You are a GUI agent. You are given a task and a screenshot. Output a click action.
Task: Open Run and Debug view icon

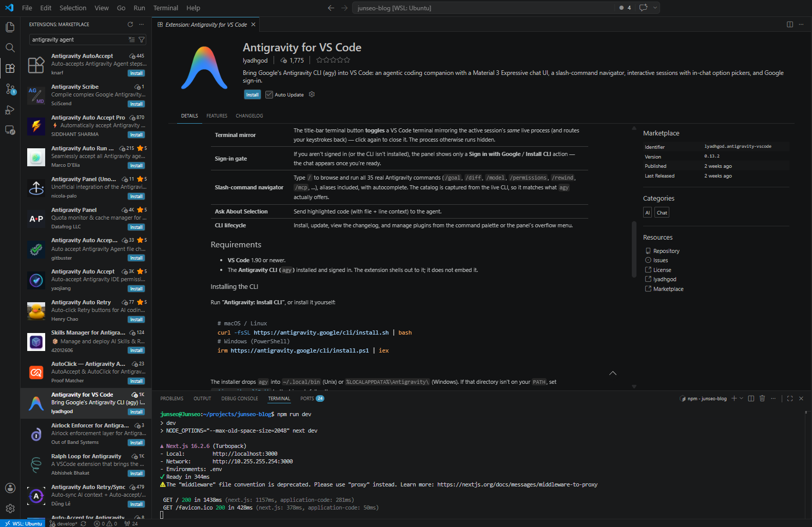tap(10, 110)
